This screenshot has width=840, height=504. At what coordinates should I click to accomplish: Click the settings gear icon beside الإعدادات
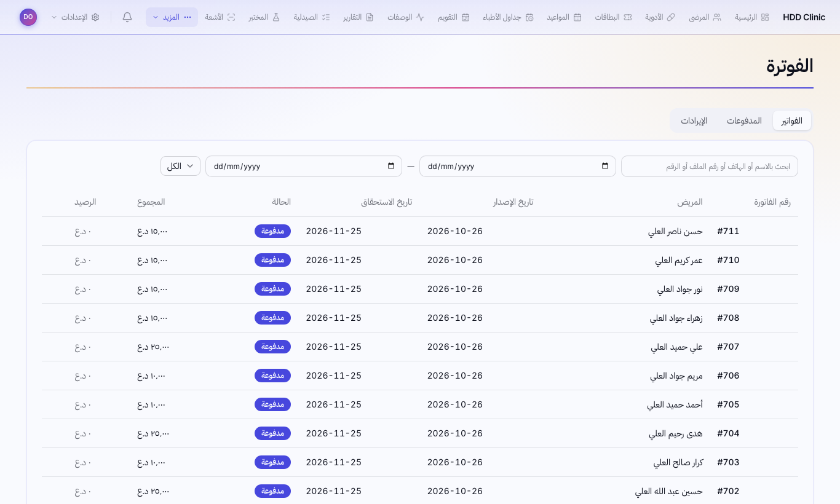coord(95,17)
